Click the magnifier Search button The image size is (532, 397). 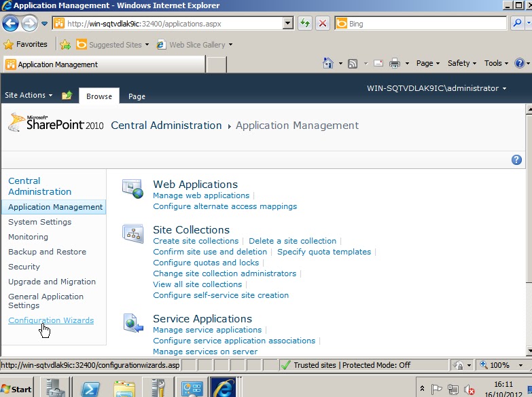point(517,23)
